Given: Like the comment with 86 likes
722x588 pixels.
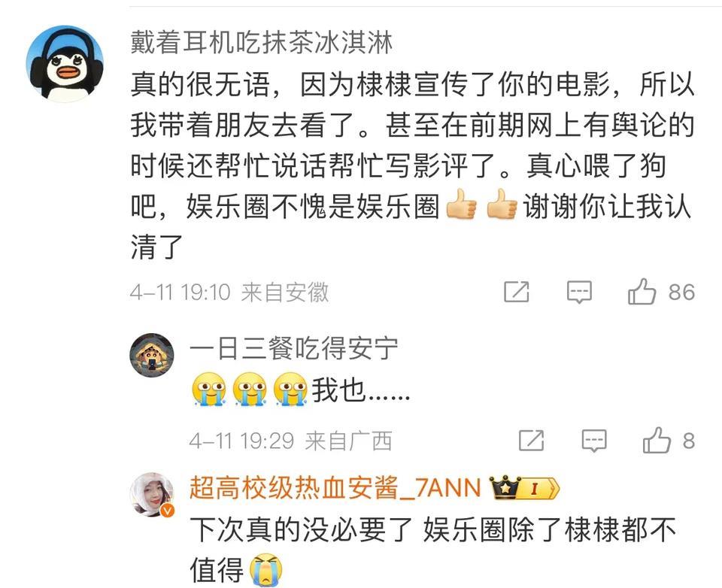Looking at the screenshot, I should point(642,292).
